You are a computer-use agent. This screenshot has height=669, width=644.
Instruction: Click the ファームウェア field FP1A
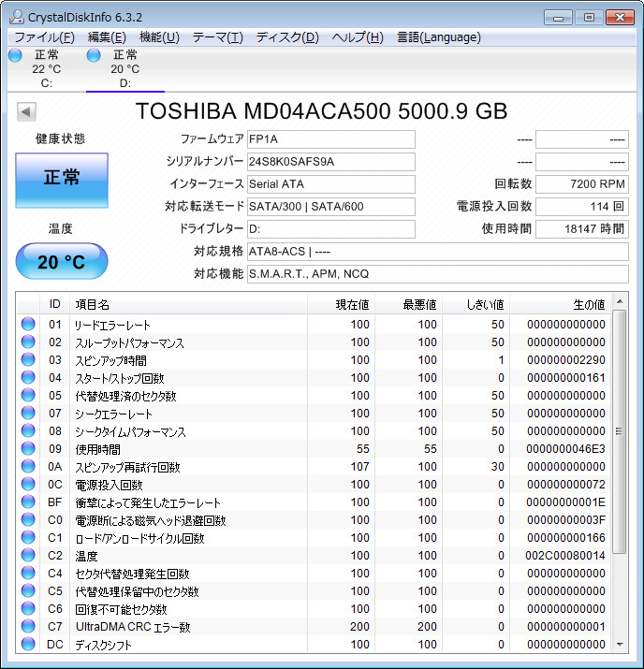(x=331, y=139)
